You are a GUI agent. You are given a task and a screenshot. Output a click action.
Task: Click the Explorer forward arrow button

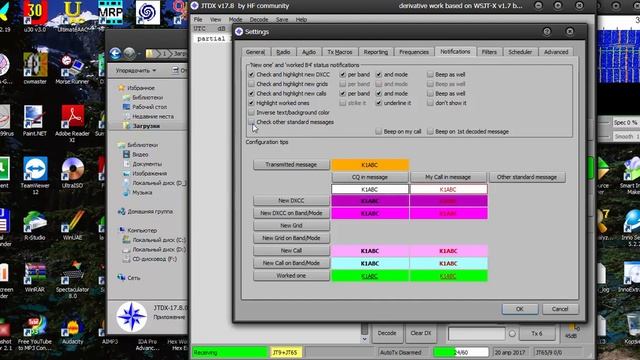tap(130, 53)
